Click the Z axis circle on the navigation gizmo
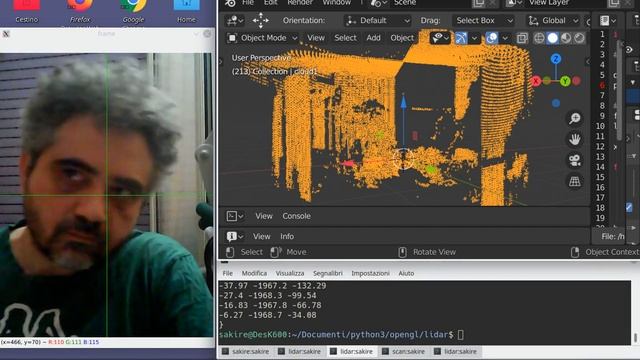The width and height of the screenshot is (640, 360). (556, 59)
